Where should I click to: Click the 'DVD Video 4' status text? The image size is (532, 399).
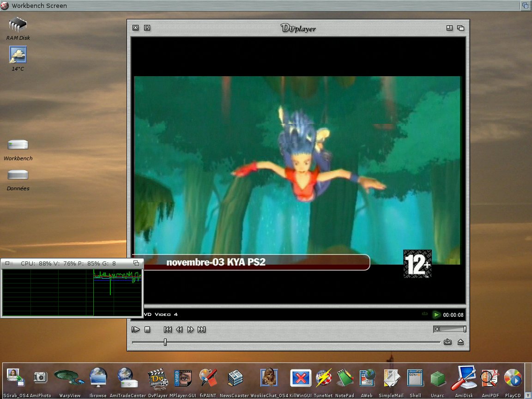click(x=161, y=314)
